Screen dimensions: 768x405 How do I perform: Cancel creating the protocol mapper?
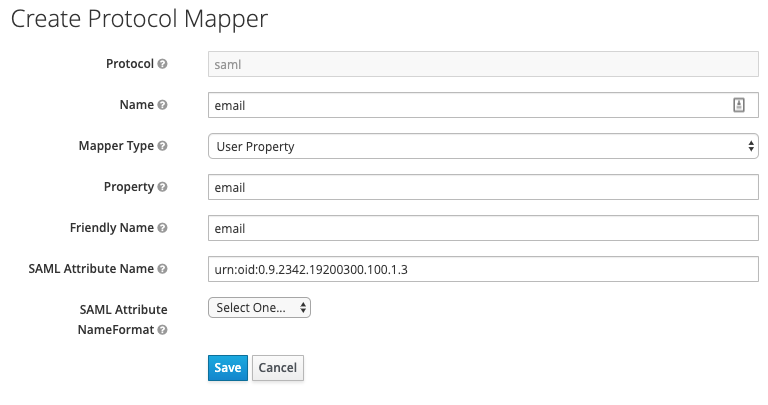[x=278, y=368]
